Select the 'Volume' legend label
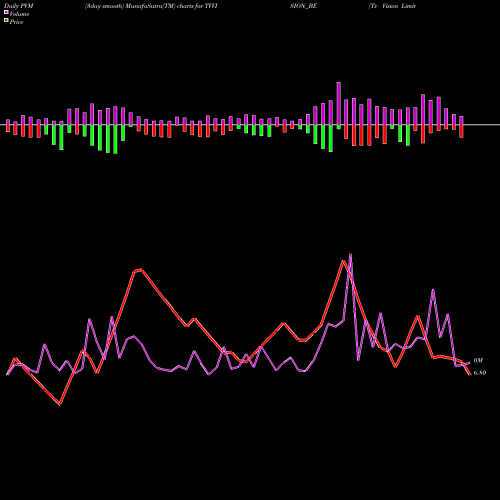The height and width of the screenshot is (500, 500). 19,14
